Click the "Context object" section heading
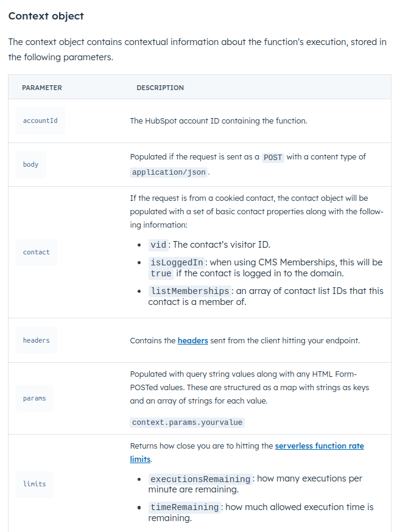The width and height of the screenshot is (400, 532). coord(46,16)
